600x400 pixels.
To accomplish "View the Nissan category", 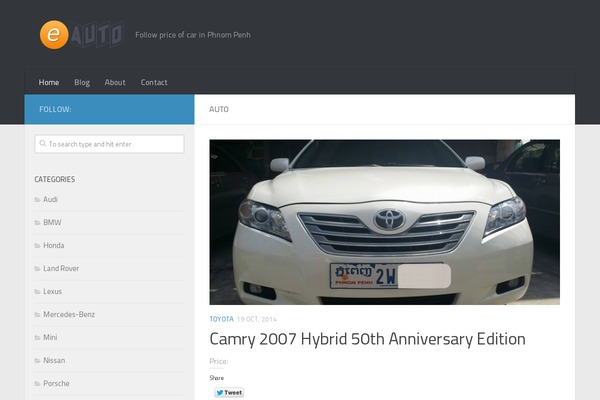I will point(54,360).
